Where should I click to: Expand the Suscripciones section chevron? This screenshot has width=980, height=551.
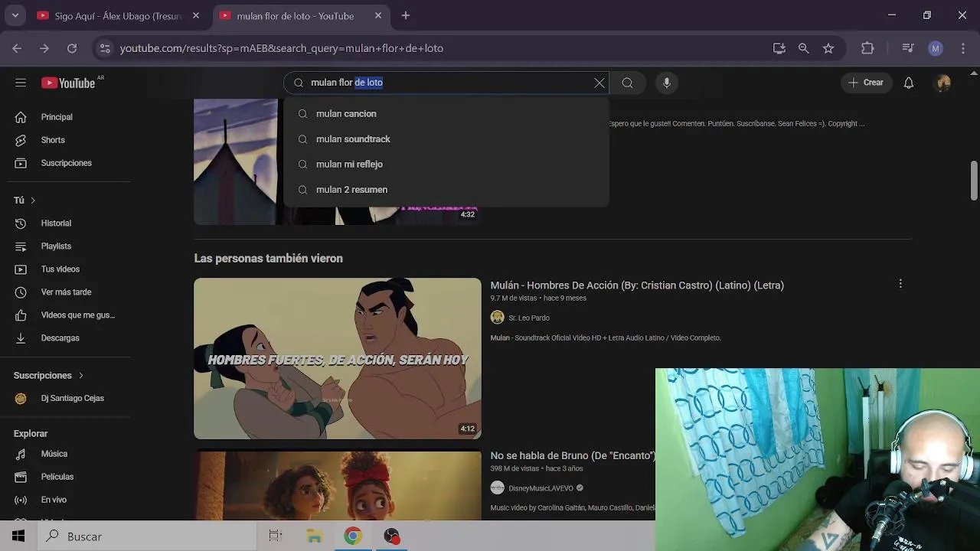point(80,376)
